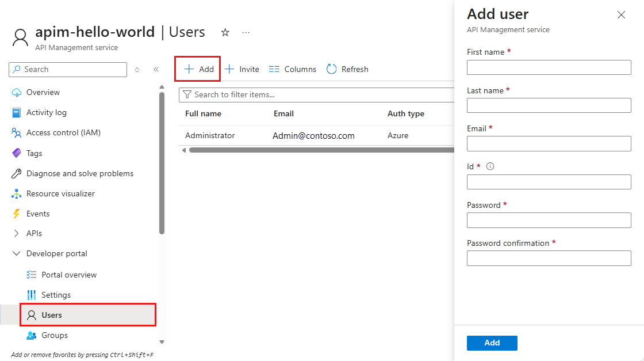
Task: Click the horizontal scrollbar under users table
Action: [x=316, y=150]
